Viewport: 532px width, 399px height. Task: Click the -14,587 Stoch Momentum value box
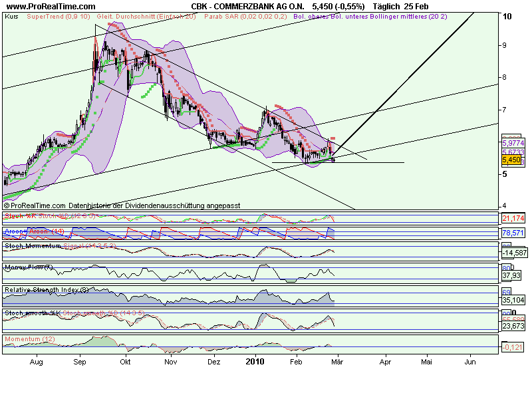[x=515, y=253]
